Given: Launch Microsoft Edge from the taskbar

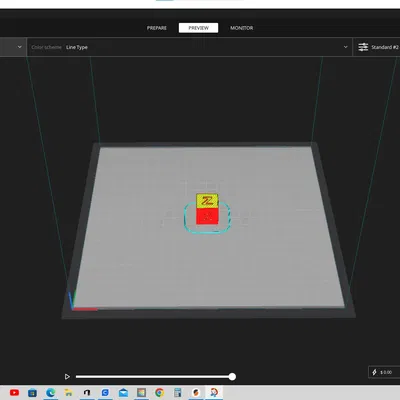Looking at the screenshot, I should (x=50, y=393).
